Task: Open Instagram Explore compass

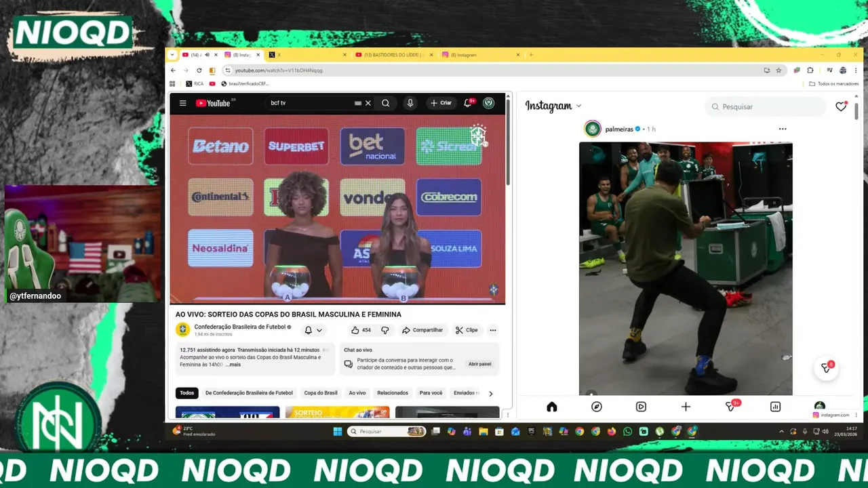Action: 596,407
